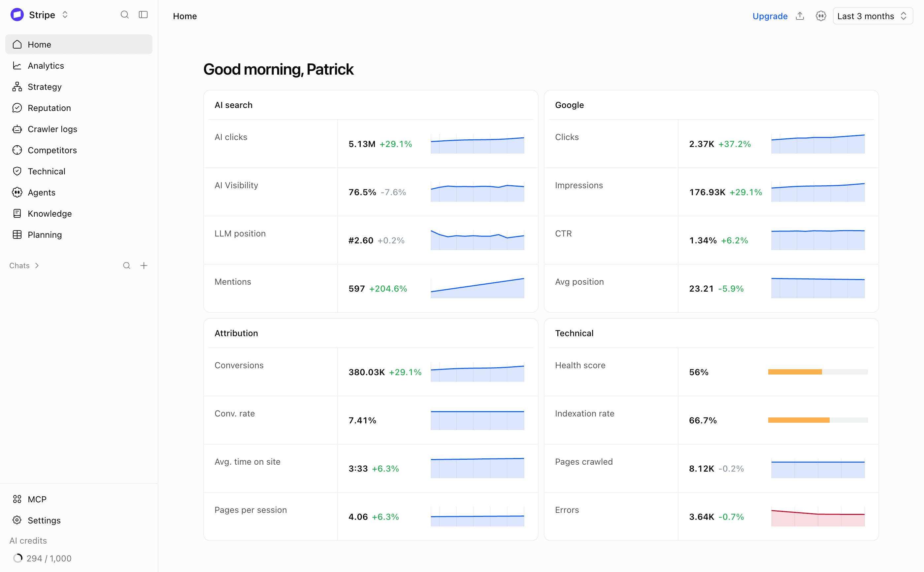
Task: Open Agents page
Action: (79, 193)
